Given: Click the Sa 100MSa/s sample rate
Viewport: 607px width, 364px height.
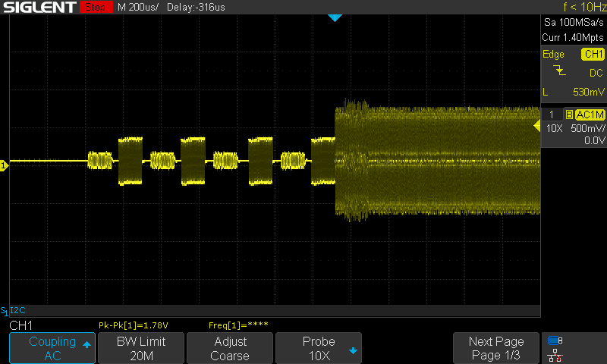Looking at the screenshot, I should pyautogui.click(x=574, y=23).
